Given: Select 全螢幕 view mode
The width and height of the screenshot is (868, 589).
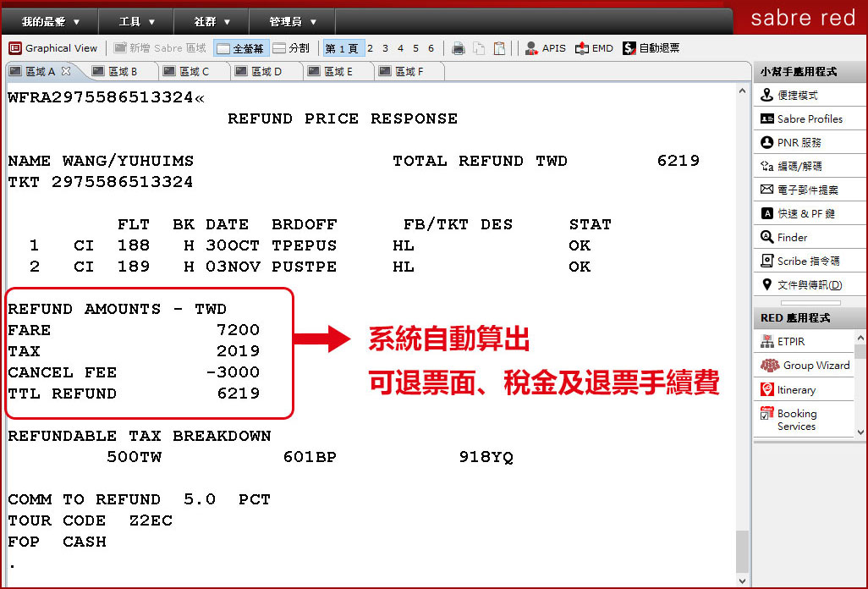Looking at the screenshot, I should tap(241, 48).
